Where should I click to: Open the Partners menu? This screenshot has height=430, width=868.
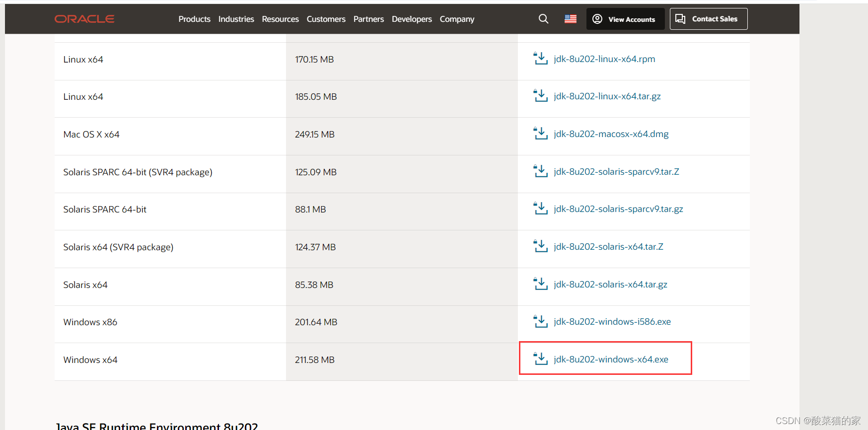[x=368, y=19]
